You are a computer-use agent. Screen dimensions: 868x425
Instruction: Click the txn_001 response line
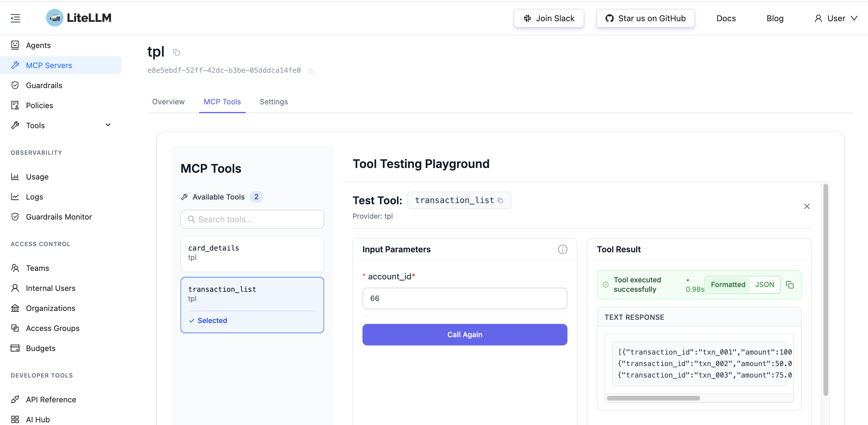(705, 352)
